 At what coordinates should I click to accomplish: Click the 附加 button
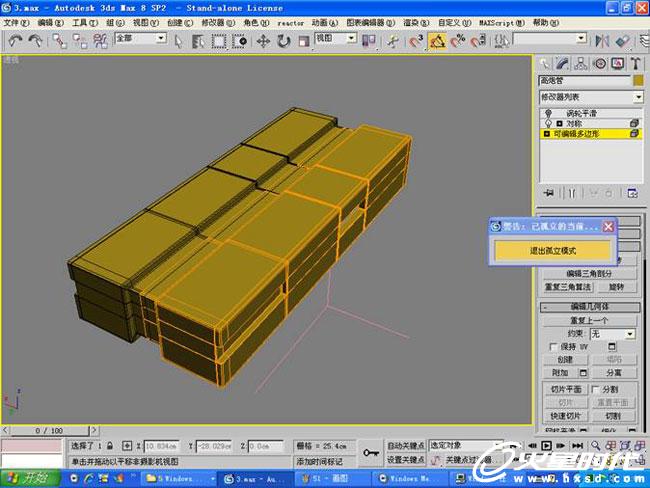pyautogui.click(x=560, y=373)
